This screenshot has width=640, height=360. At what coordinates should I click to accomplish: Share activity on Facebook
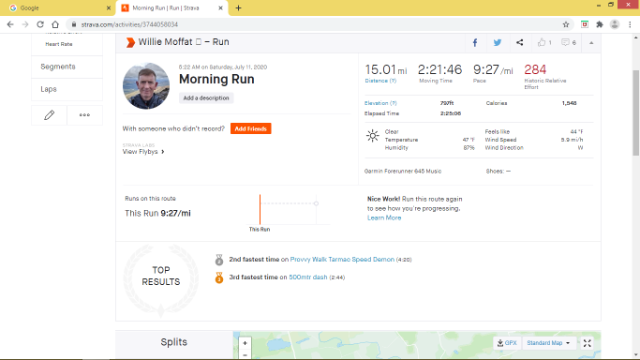(x=475, y=42)
